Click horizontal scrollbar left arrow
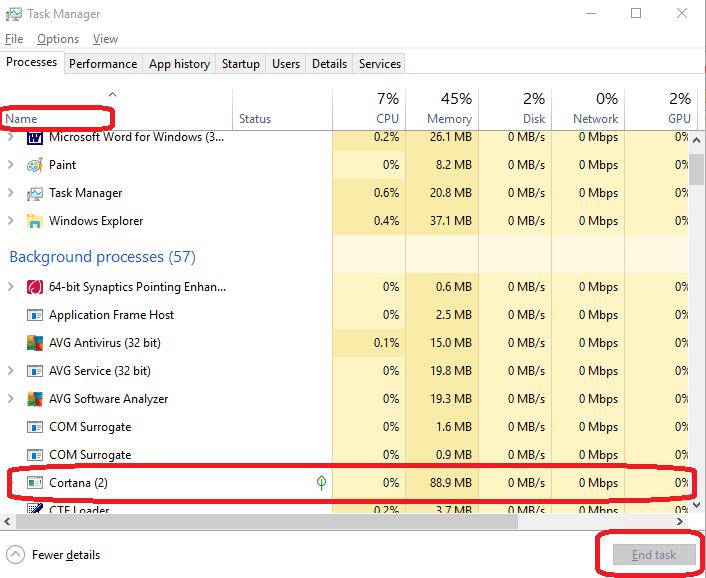 point(7,522)
